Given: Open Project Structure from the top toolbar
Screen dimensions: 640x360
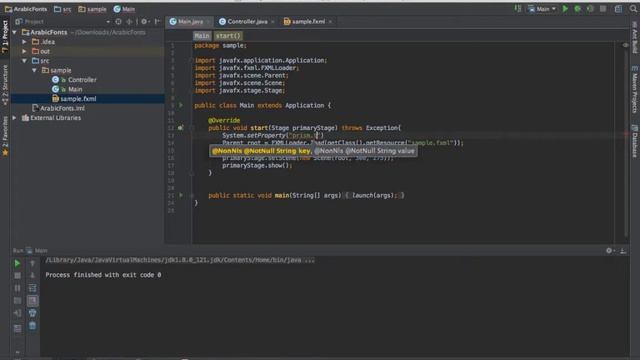Looking at the screenshot, I should [x=618, y=9].
